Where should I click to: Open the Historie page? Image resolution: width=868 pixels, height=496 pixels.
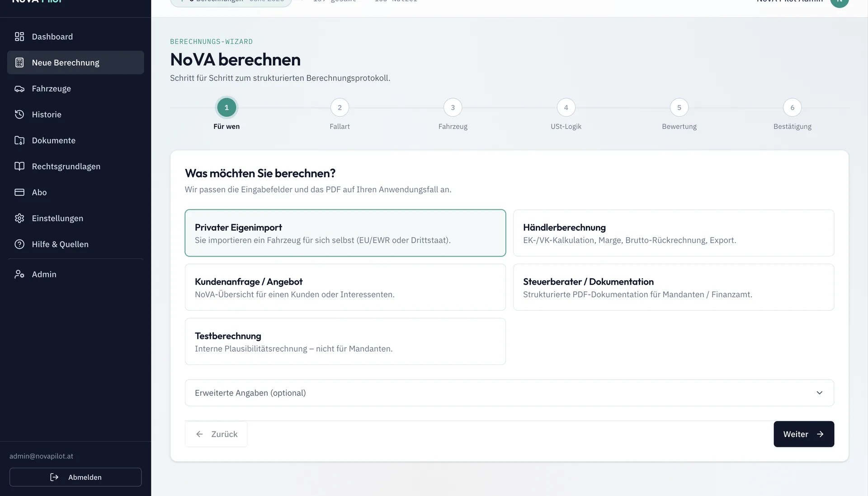pyautogui.click(x=75, y=114)
